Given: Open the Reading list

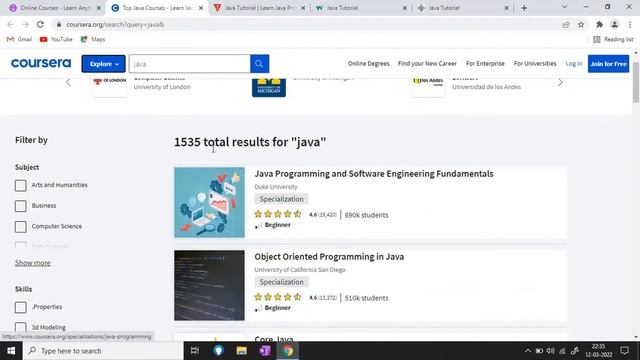Looking at the screenshot, I should (613, 39).
